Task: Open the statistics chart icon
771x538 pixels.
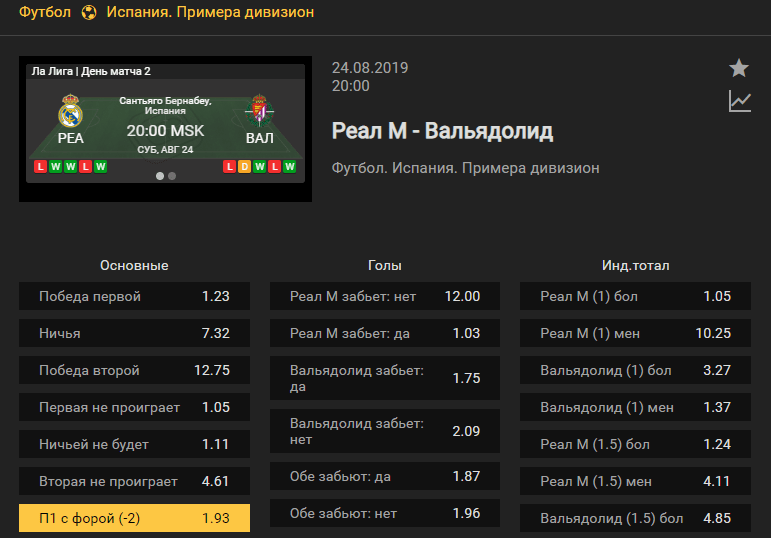Action: pyautogui.click(x=740, y=101)
